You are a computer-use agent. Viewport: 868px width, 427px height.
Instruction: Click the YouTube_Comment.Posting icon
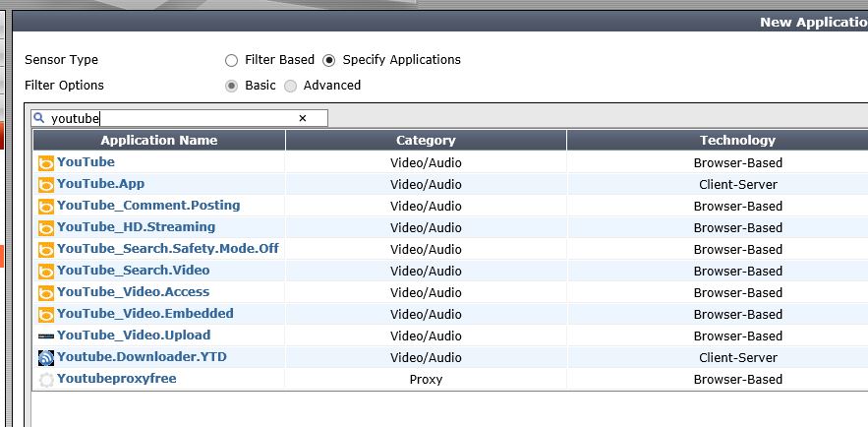tap(46, 207)
